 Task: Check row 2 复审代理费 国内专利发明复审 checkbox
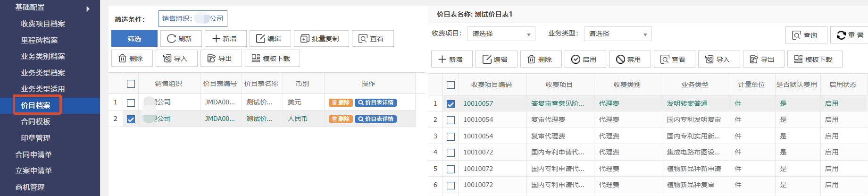point(451,120)
